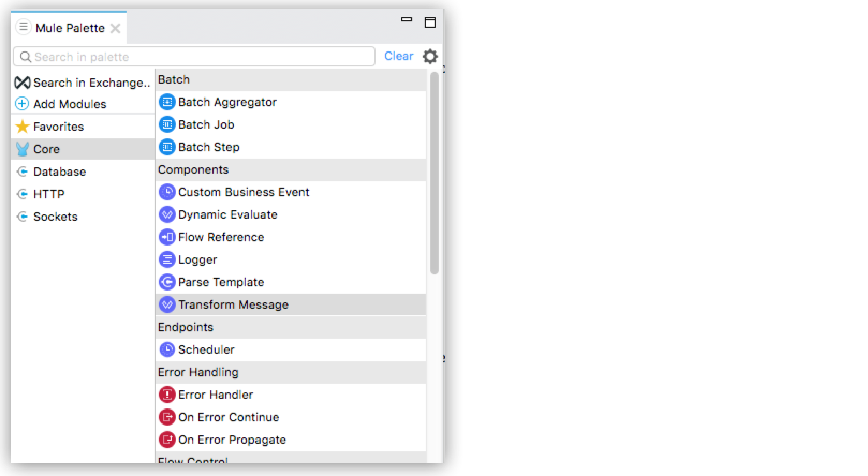868x476 pixels.
Task: Click Add Modules button
Action: coord(69,104)
